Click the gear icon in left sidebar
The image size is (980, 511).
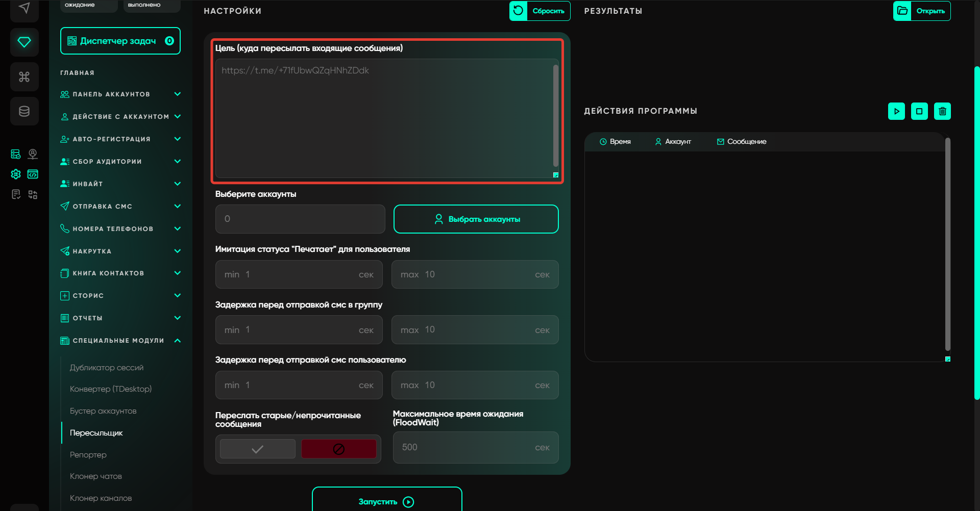coord(16,174)
